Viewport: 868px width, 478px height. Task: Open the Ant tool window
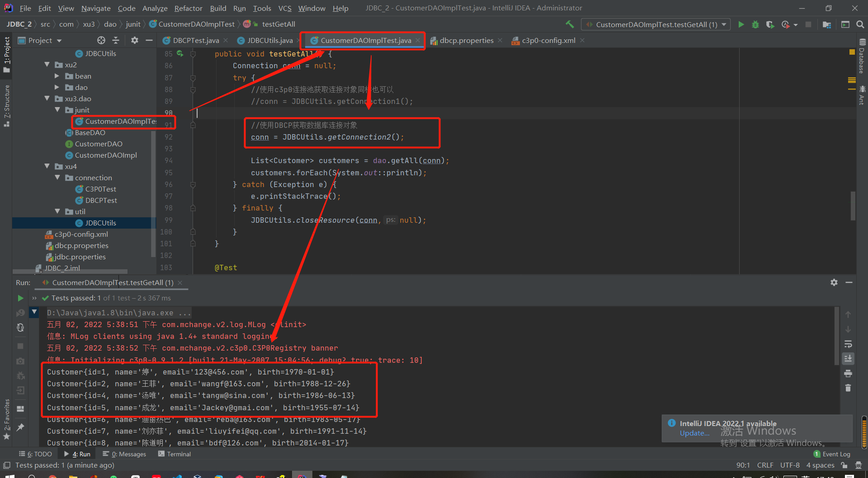click(x=862, y=95)
